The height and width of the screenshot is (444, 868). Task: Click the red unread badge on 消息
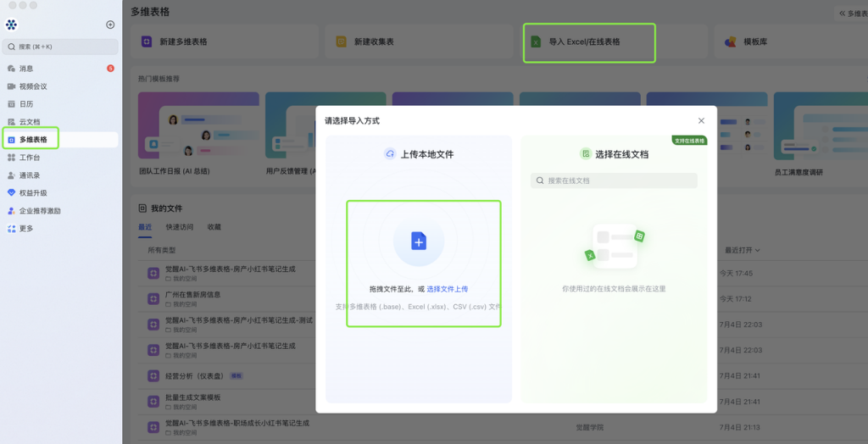click(x=110, y=69)
